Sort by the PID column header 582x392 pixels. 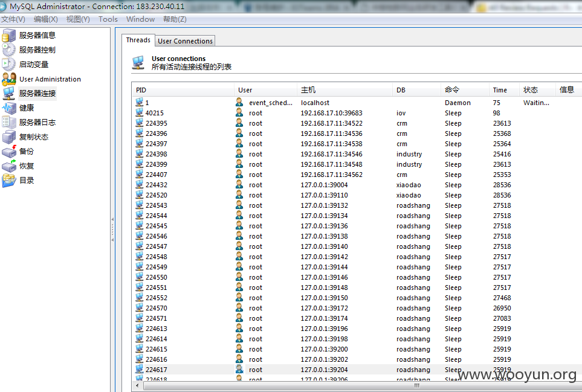coord(183,90)
